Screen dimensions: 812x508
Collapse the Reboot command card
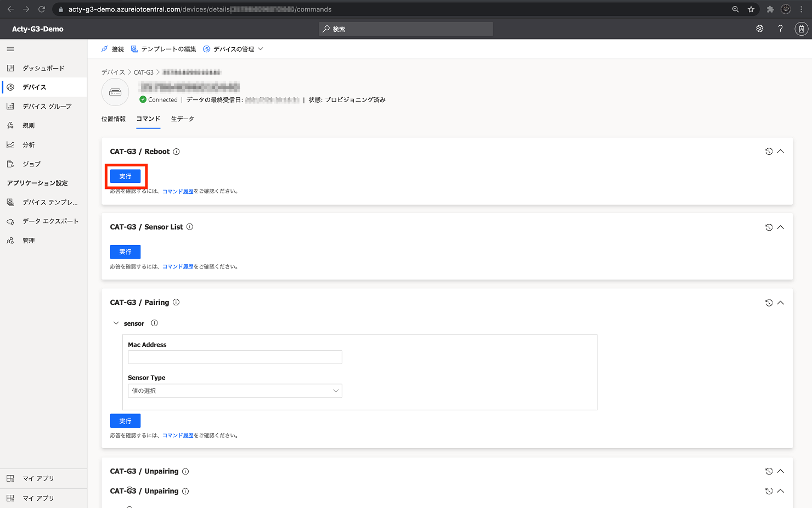781,152
